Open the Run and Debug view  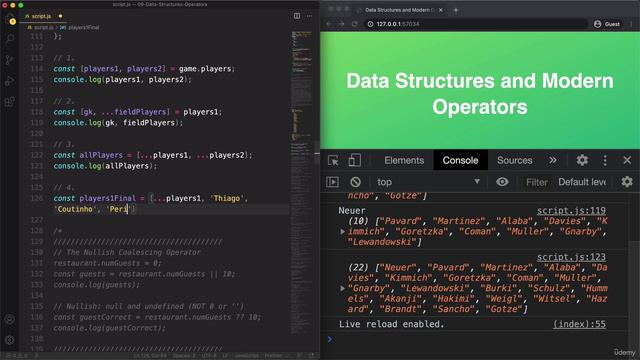click(x=10, y=81)
